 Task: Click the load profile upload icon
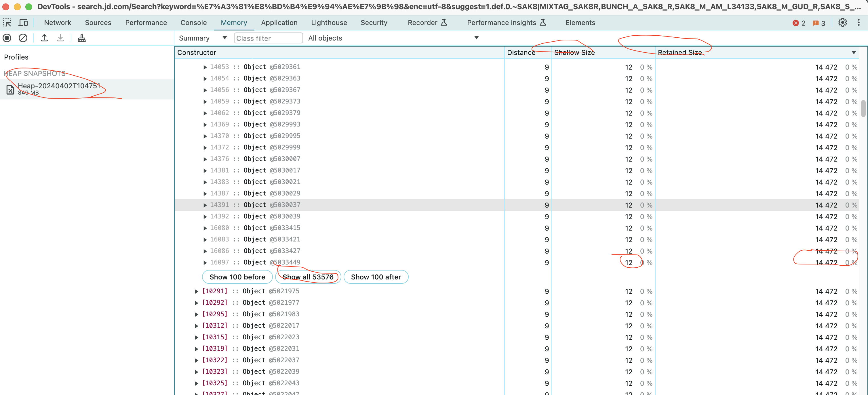pyautogui.click(x=44, y=38)
